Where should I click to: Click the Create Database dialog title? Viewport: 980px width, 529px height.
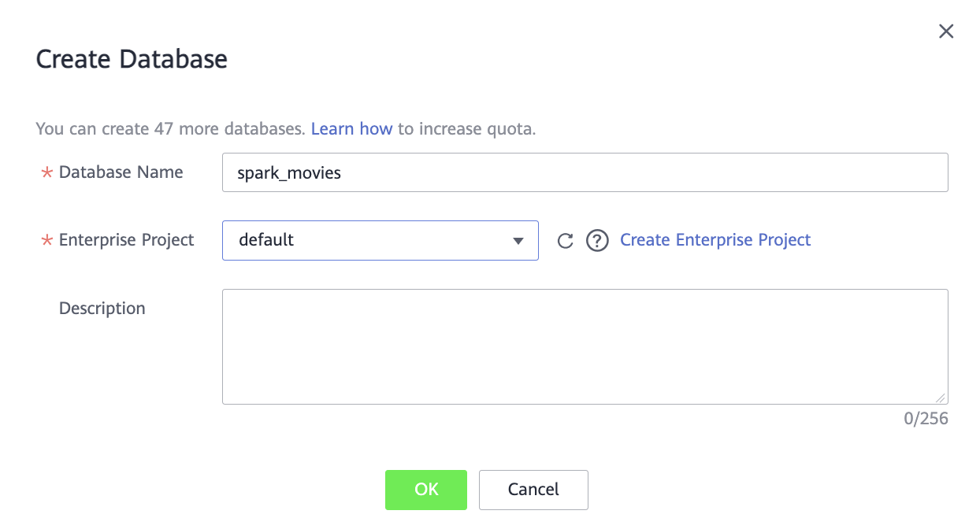coord(132,59)
